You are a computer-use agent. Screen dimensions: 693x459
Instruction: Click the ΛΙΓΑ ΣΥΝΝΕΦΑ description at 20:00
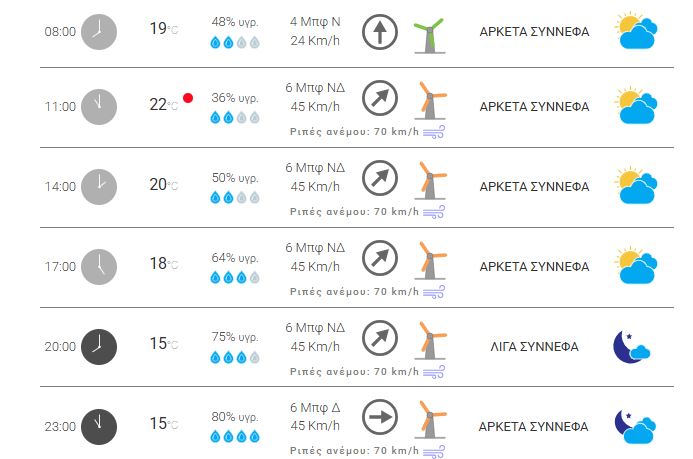point(534,347)
